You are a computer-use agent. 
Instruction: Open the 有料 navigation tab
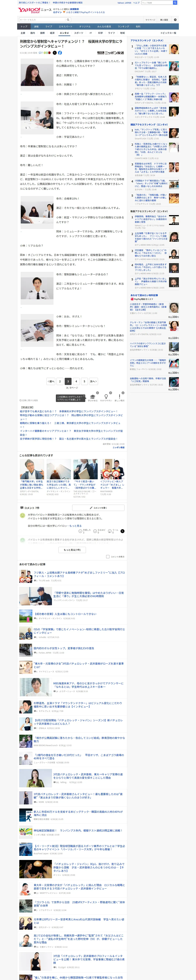point(138,27)
